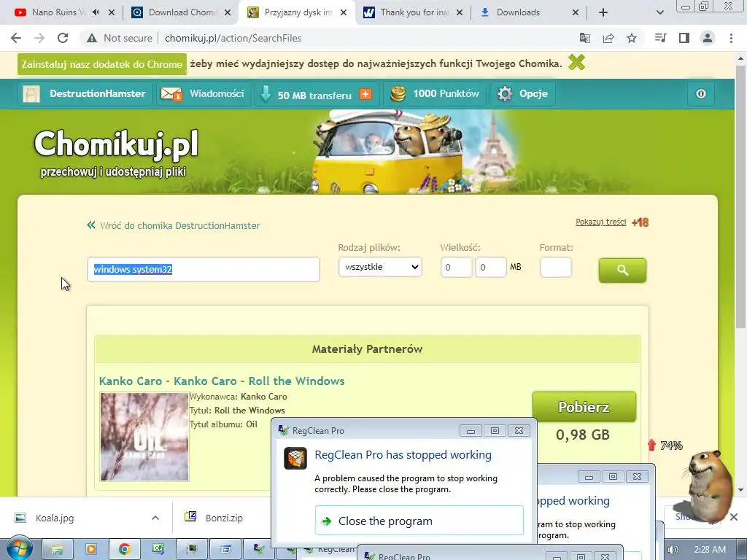Screen dimensions: 747x560
Task: Open the Rodzaj plików wszystkie dropdown
Action: coord(380,267)
